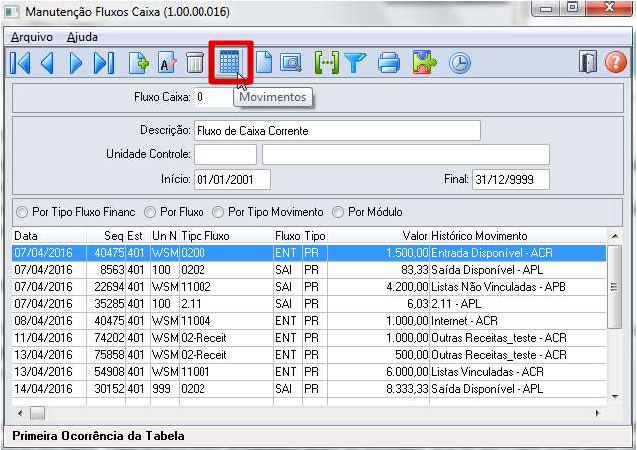The width and height of the screenshot is (637, 450).
Task: Select Por Tipo Fluxo Financ option
Action: coord(76,212)
